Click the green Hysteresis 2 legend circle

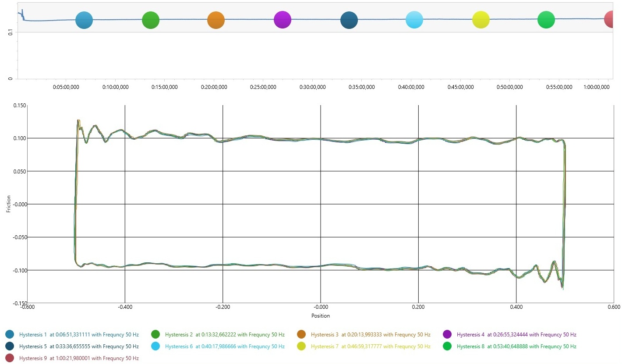(155, 335)
